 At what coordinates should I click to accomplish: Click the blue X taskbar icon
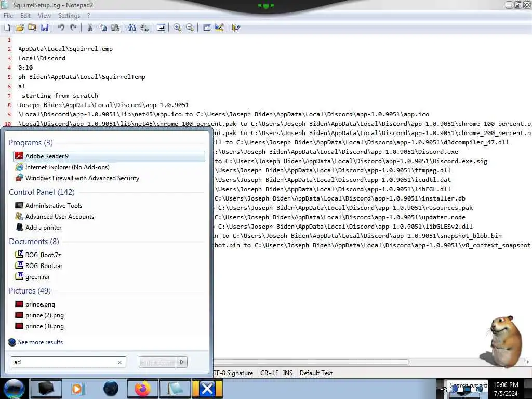pyautogui.click(x=207, y=389)
